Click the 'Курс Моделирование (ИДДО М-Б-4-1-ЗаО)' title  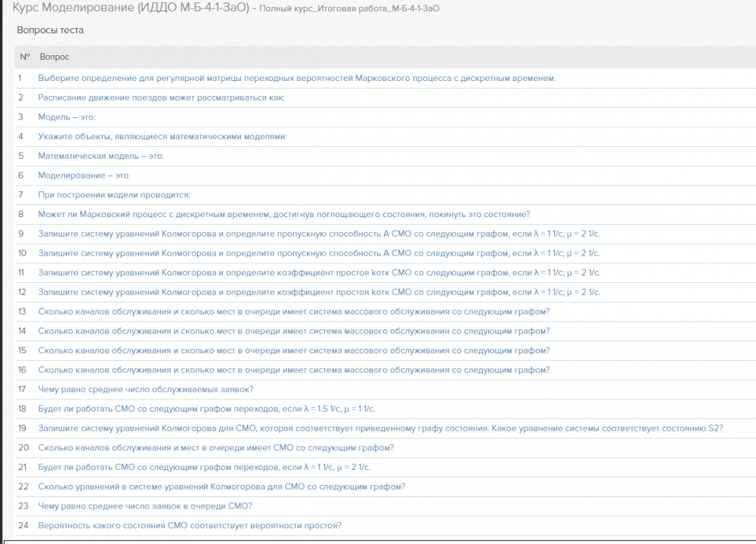(130, 8)
